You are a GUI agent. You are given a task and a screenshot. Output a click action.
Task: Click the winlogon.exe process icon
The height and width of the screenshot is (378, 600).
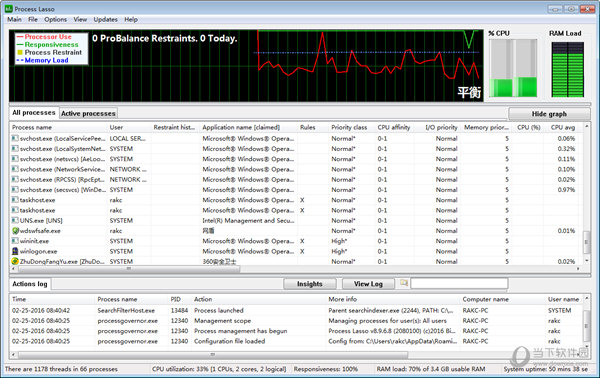15,251
